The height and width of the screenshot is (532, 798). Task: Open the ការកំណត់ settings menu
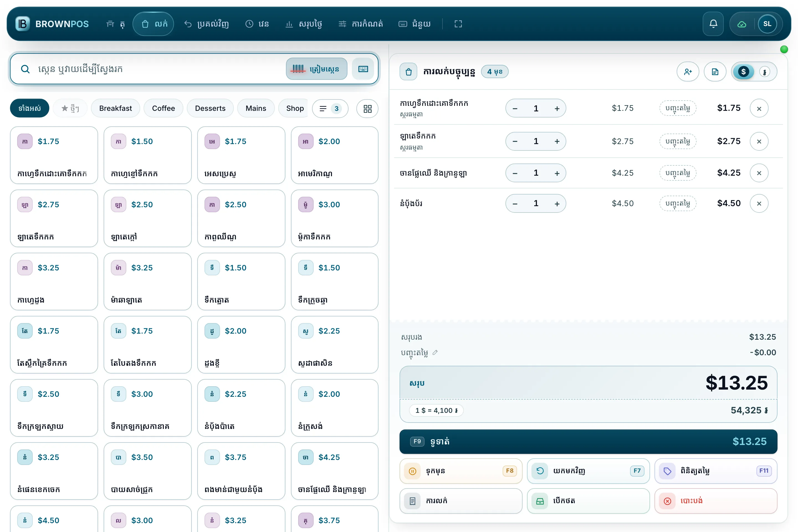click(x=361, y=24)
